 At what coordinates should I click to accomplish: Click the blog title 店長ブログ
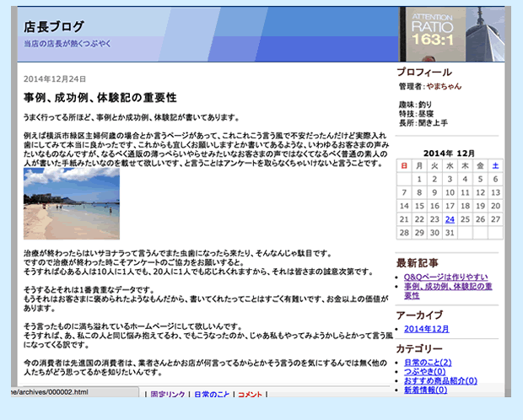coord(54,27)
